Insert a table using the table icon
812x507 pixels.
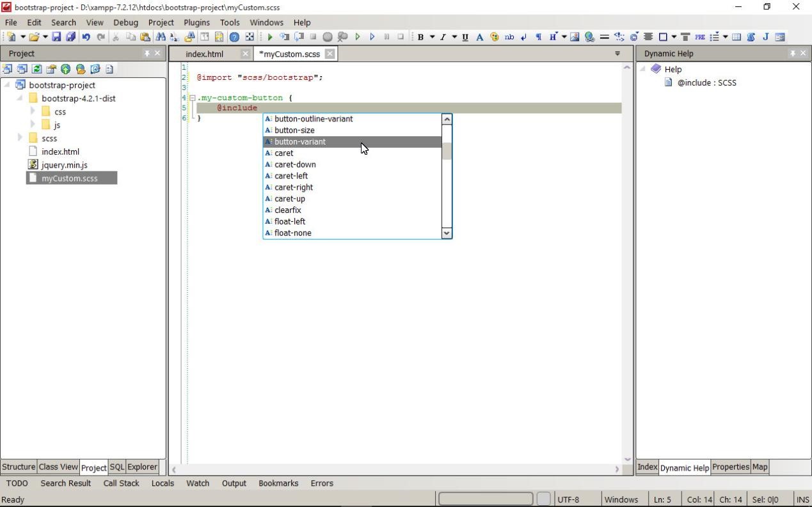736,37
